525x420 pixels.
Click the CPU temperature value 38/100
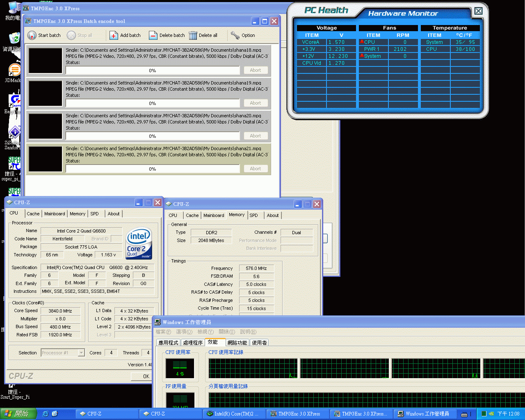coord(465,49)
